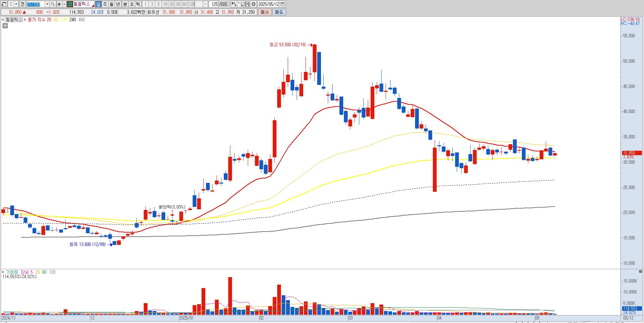
Task: Select the 일 daily period button
Action: click(99, 4)
